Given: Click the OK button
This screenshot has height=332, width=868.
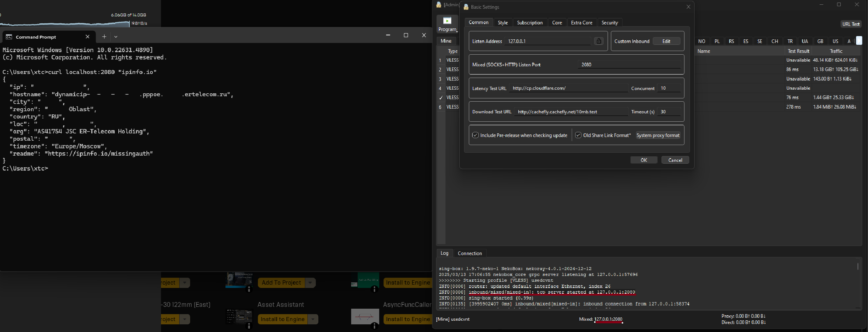Looking at the screenshot, I should tap(644, 160).
